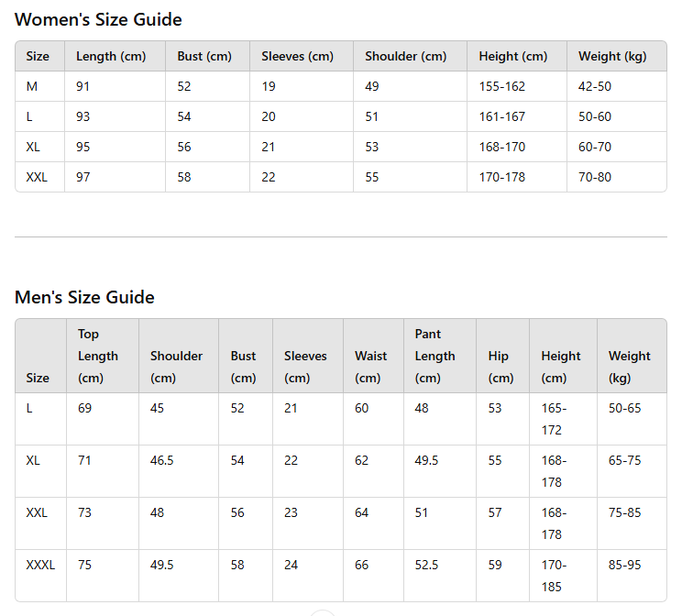Select the 46.5 shoulder value cell
Screen dimensions: 693x616
(161, 460)
